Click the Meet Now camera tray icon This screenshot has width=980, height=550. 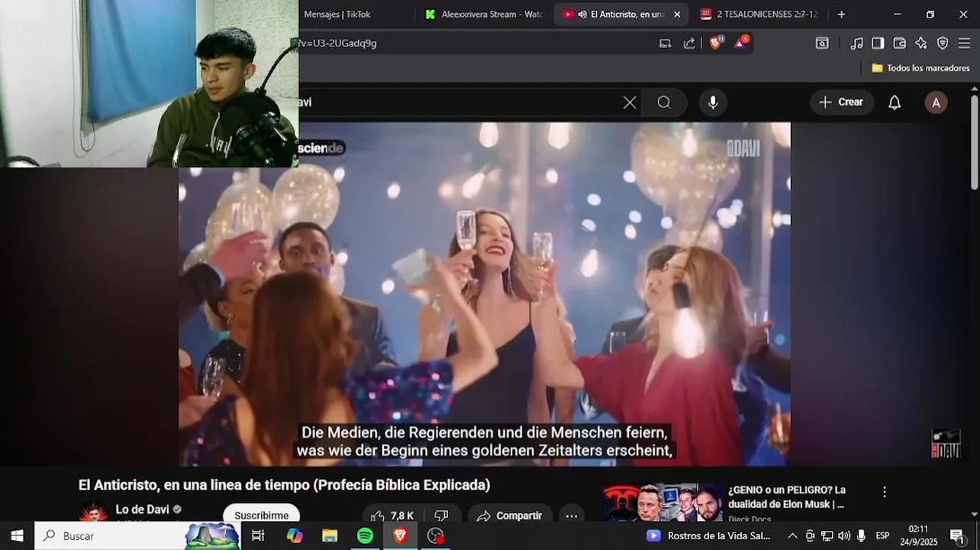(x=810, y=535)
